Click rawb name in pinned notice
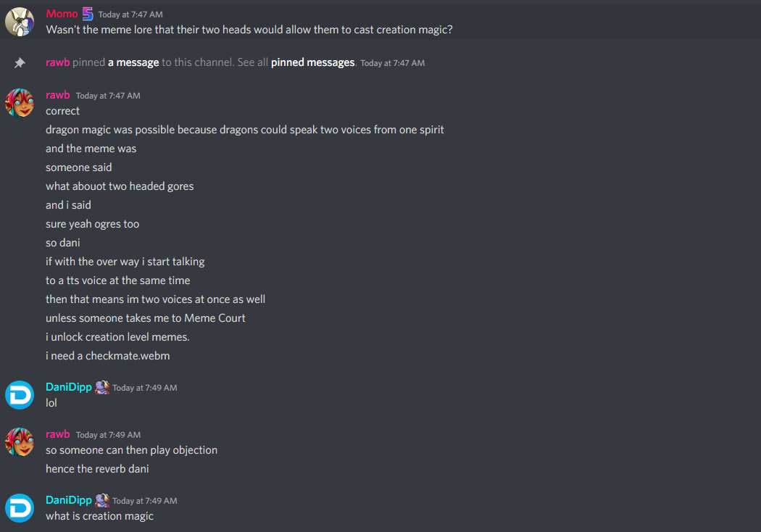 tap(58, 62)
